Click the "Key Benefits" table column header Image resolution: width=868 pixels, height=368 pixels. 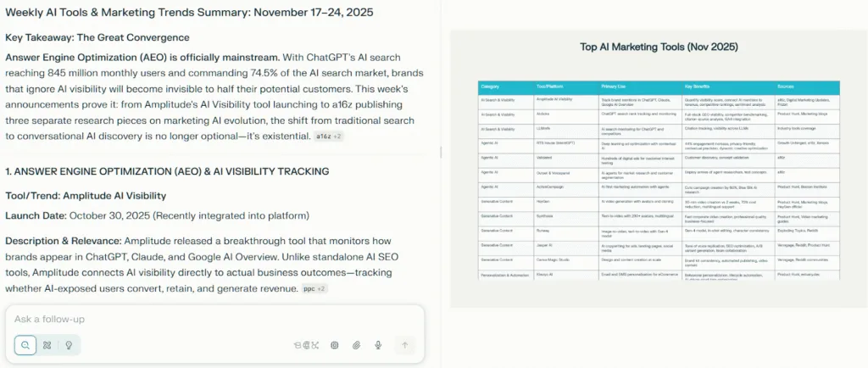point(700,86)
